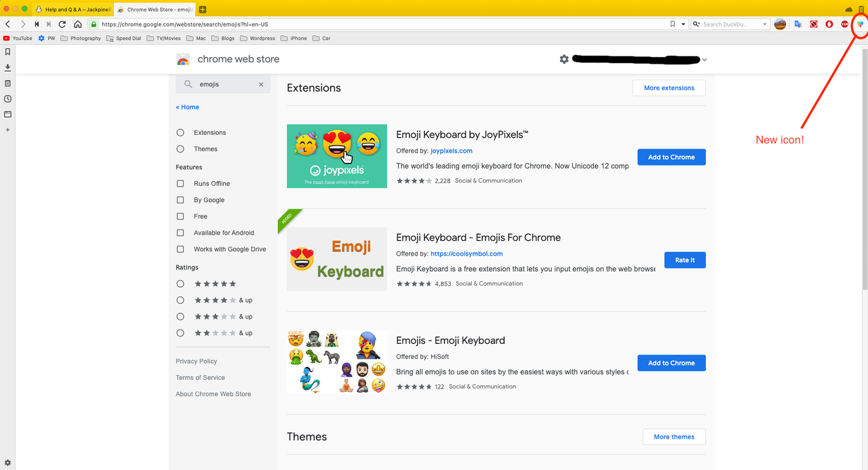Open browser settings gear at sidebar bottom
Image resolution: width=868 pixels, height=470 pixels.
[7, 463]
